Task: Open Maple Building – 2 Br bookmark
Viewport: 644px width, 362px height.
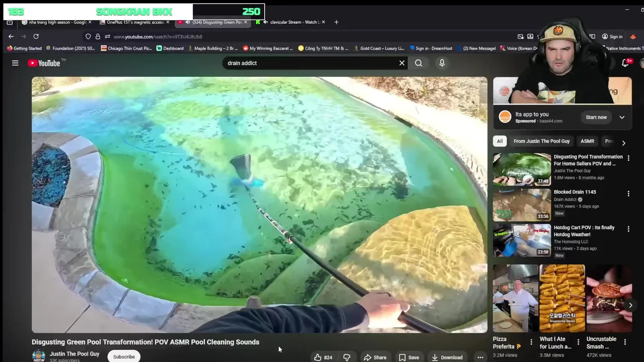Action: [213, 48]
